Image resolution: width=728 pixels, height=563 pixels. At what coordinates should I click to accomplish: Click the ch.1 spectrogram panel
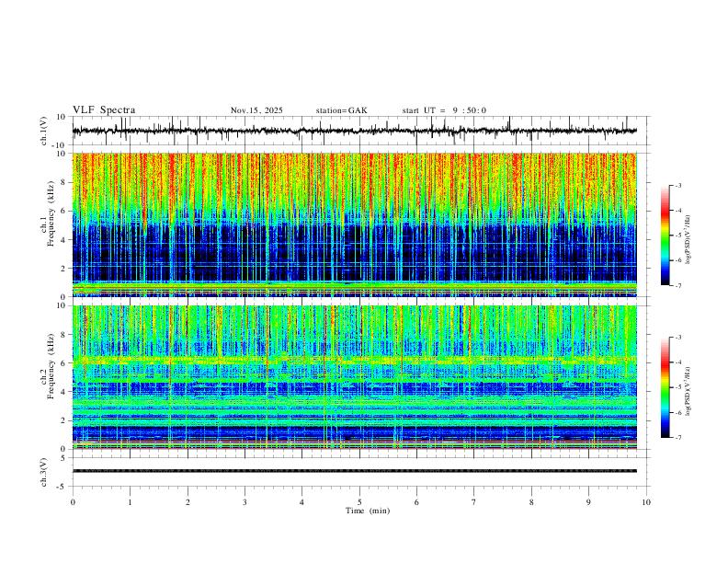tap(354, 224)
